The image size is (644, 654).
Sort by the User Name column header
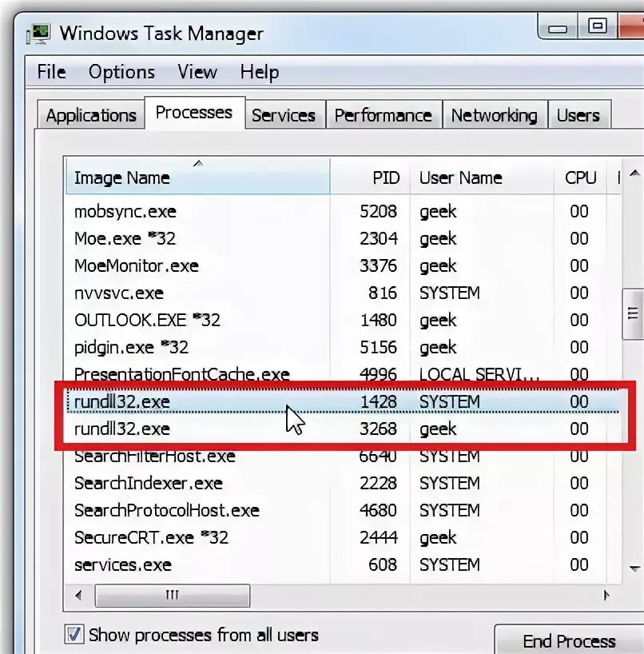482,177
